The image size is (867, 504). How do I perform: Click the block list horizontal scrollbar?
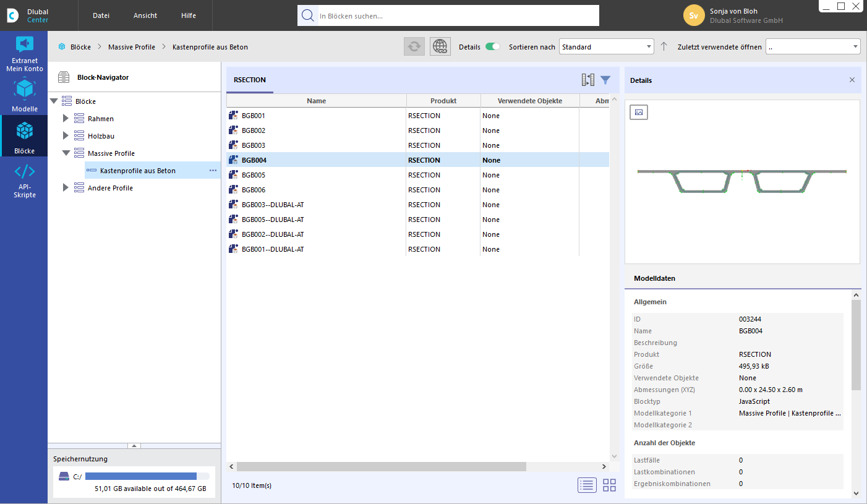[381, 467]
